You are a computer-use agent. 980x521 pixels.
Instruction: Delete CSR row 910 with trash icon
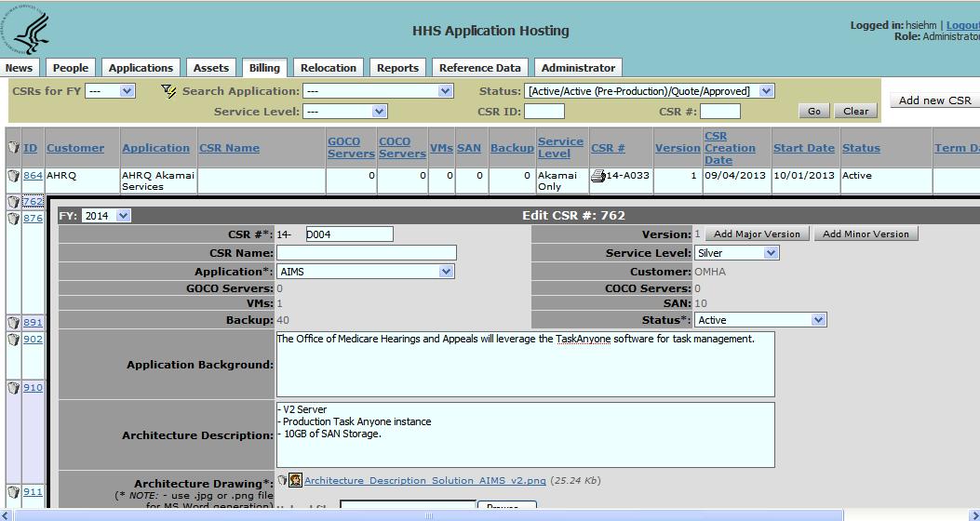(14, 388)
